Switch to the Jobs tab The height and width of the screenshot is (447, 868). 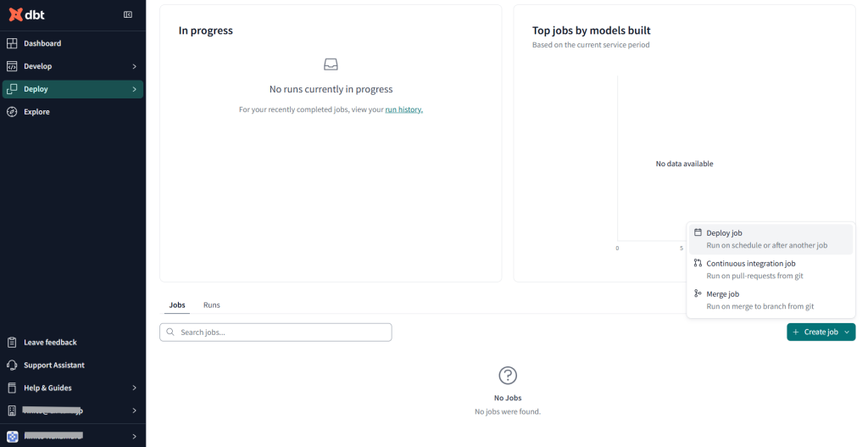point(177,305)
